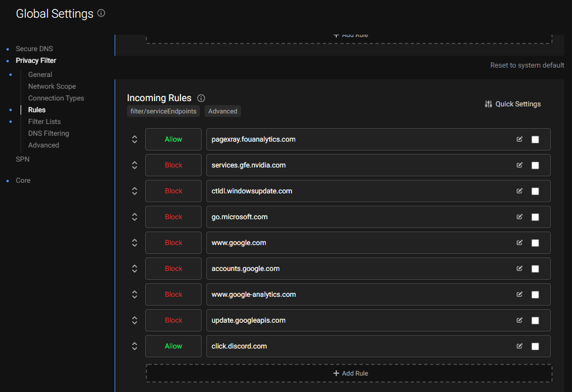Edit the click.discord.com rule

(519, 346)
